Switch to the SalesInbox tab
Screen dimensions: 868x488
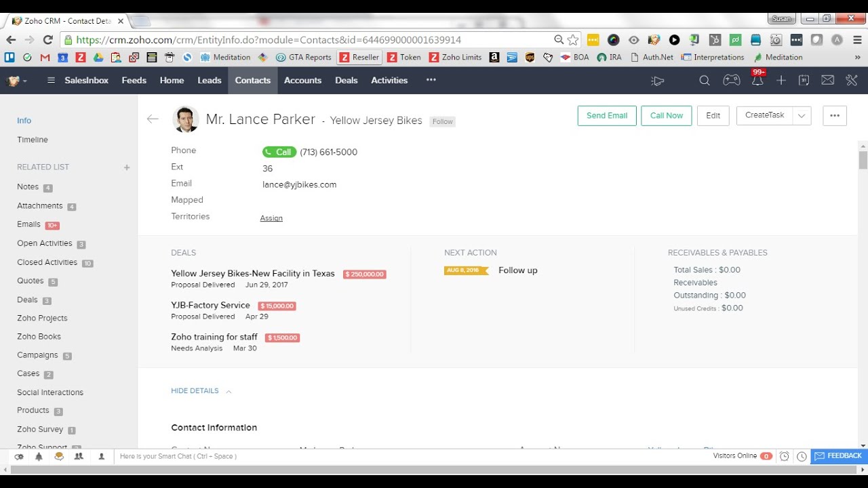[87, 81]
